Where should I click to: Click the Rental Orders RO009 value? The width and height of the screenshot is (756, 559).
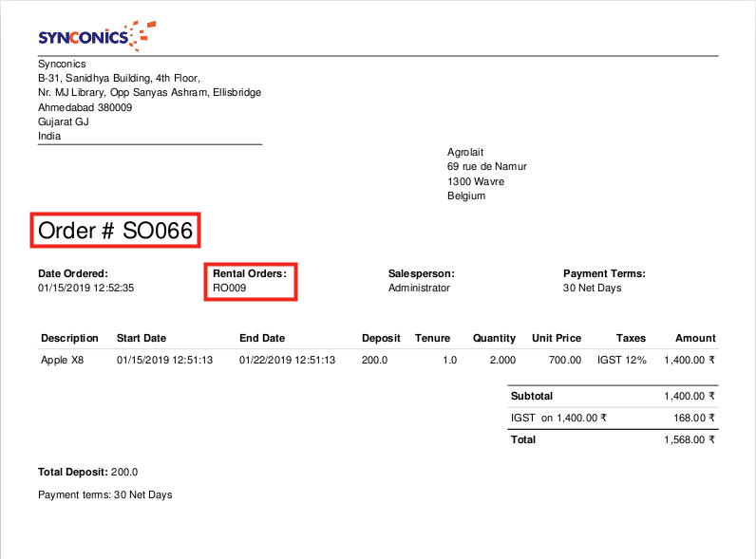pos(229,288)
